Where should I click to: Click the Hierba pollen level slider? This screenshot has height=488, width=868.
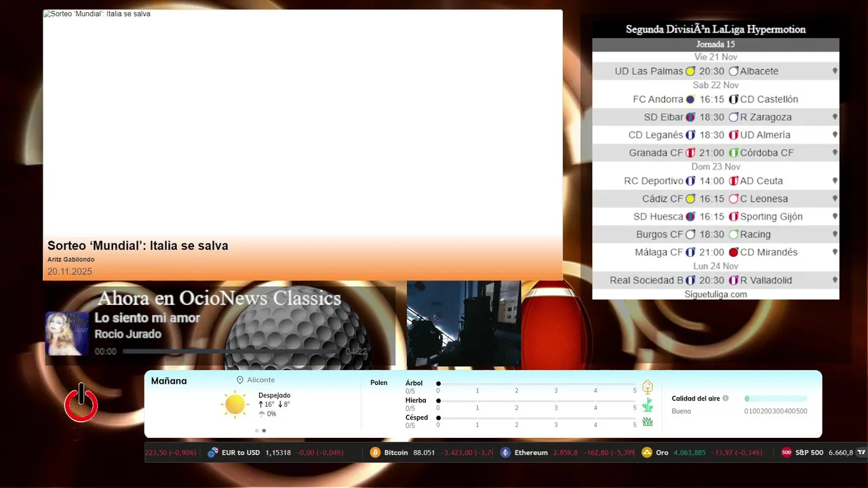click(537, 401)
